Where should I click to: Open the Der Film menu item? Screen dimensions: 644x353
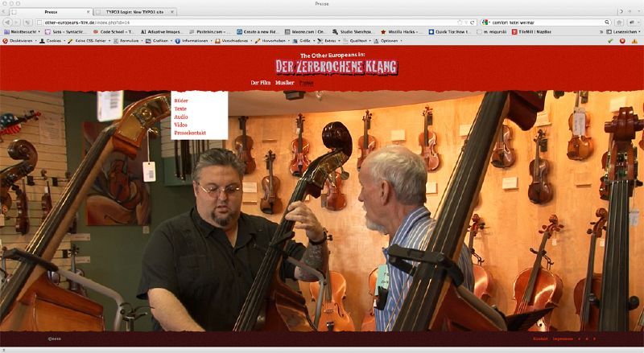[x=260, y=83]
